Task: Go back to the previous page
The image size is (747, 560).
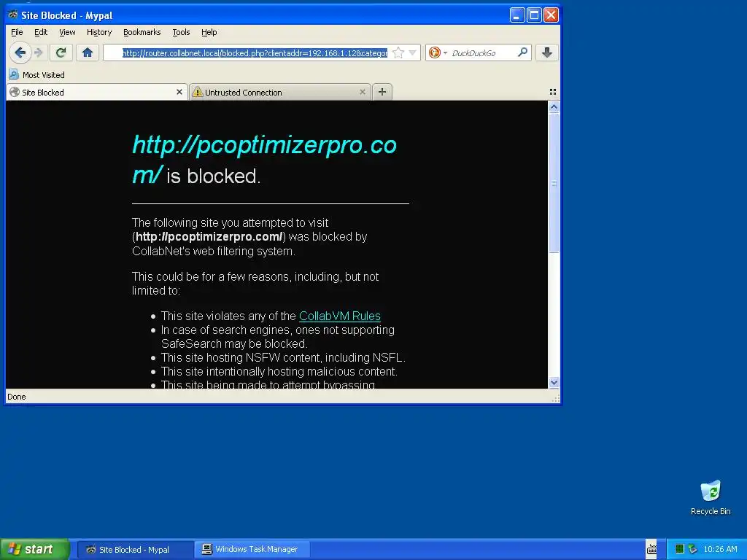Action: (x=20, y=52)
